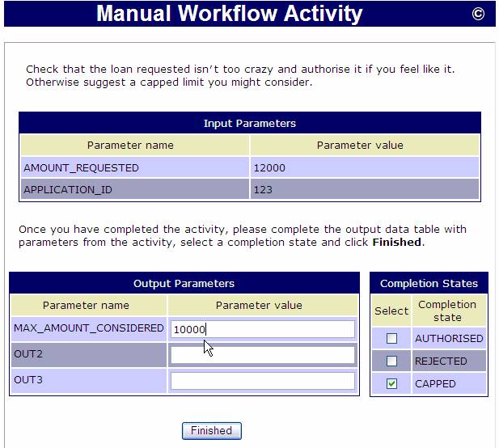Click the Completion States panel header

(429, 284)
